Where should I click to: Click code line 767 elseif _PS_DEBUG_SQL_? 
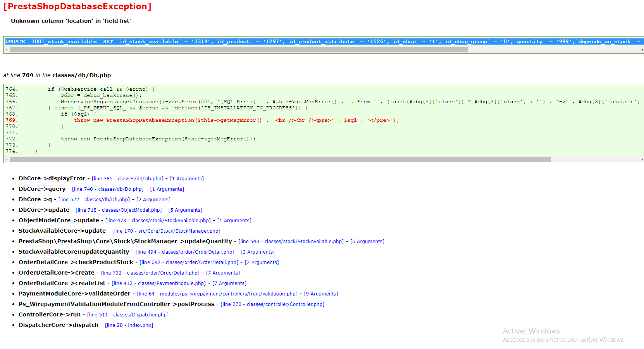[x=178, y=108]
